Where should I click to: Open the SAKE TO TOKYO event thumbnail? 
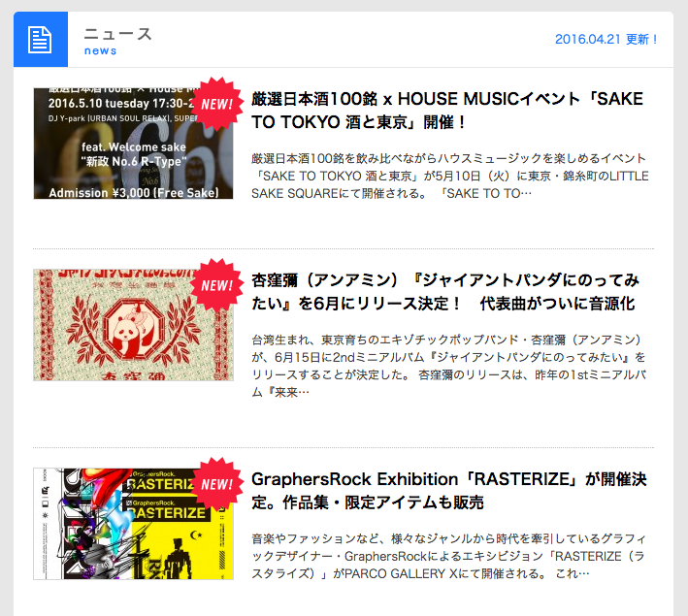[133, 144]
